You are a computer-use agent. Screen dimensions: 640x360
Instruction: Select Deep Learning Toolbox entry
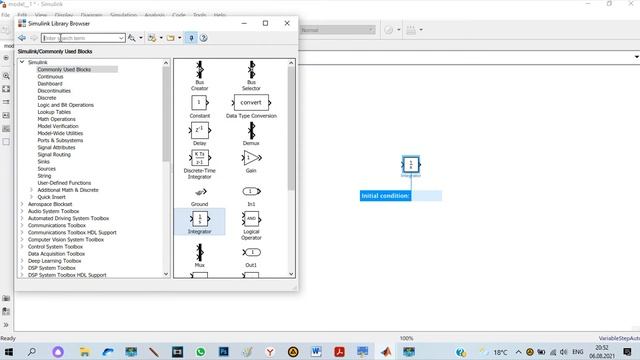coord(54,261)
